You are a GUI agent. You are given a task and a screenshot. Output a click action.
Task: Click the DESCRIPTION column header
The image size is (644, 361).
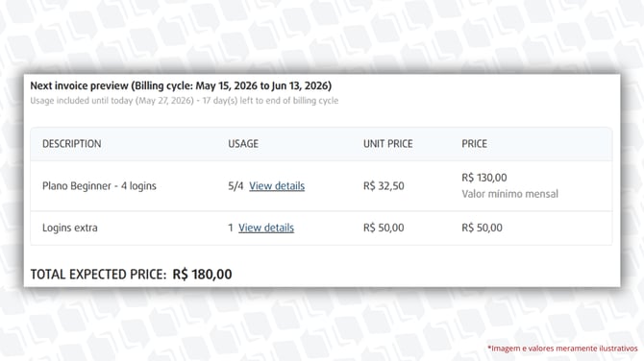pyautogui.click(x=71, y=144)
